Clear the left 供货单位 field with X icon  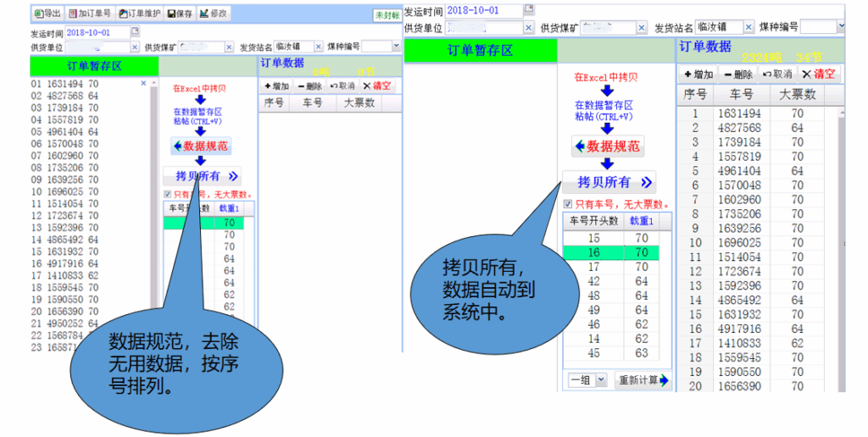click(135, 47)
